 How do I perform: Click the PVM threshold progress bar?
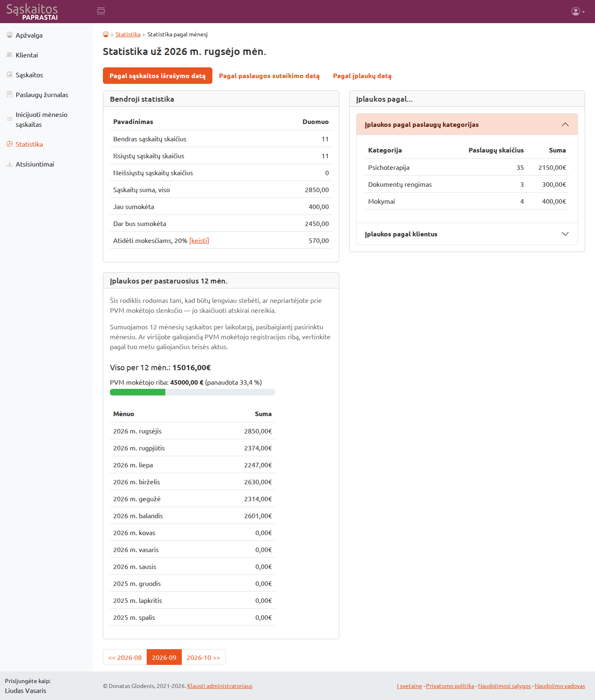[193, 392]
